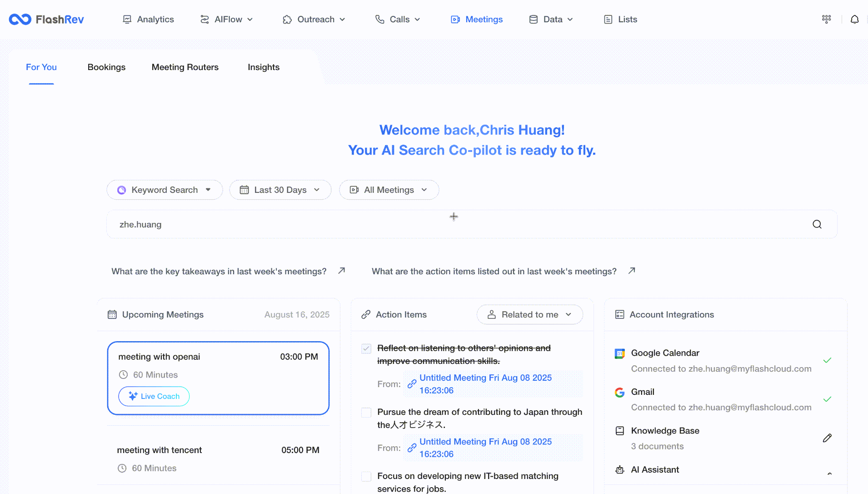
Task: Click the search magnifier icon
Action: [x=817, y=224]
